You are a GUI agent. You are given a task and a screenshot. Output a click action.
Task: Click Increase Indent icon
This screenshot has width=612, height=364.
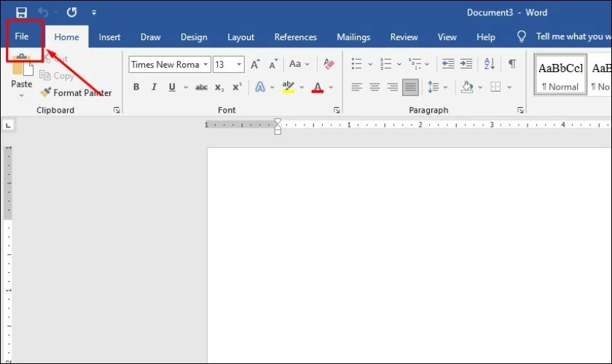click(466, 63)
